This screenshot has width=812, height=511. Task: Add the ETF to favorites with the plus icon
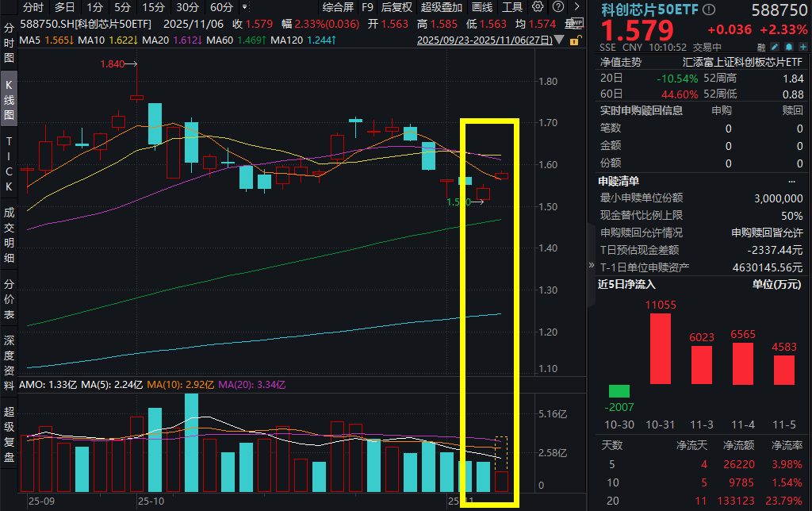(803, 48)
